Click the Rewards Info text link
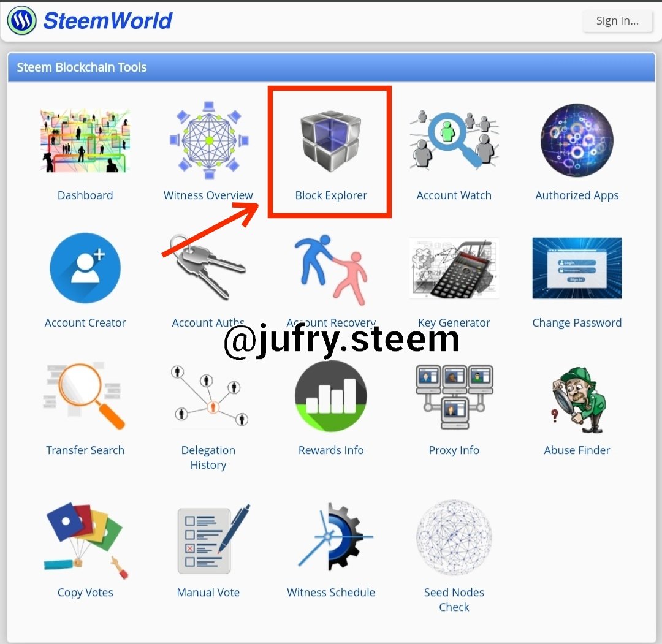Viewport: 662px width, 644px height. 331,450
